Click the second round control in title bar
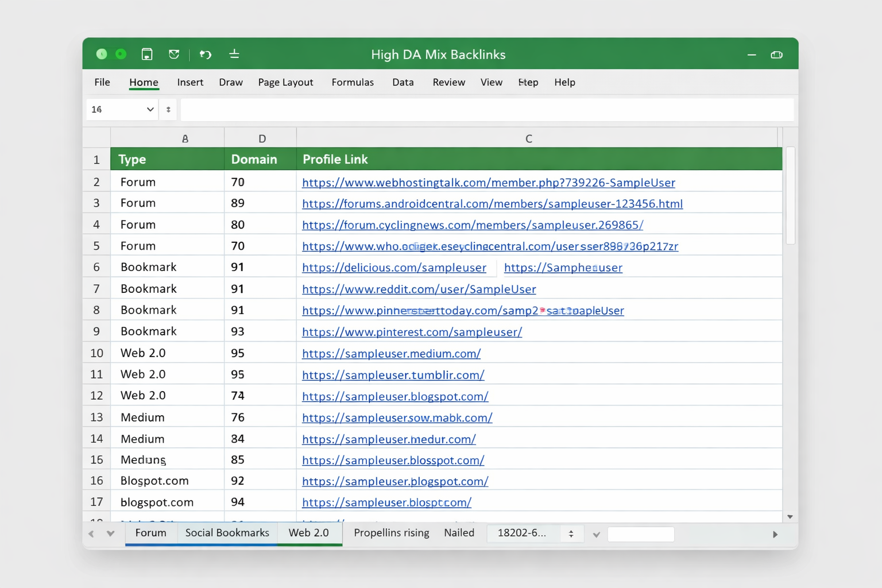 [x=121, y=53]
